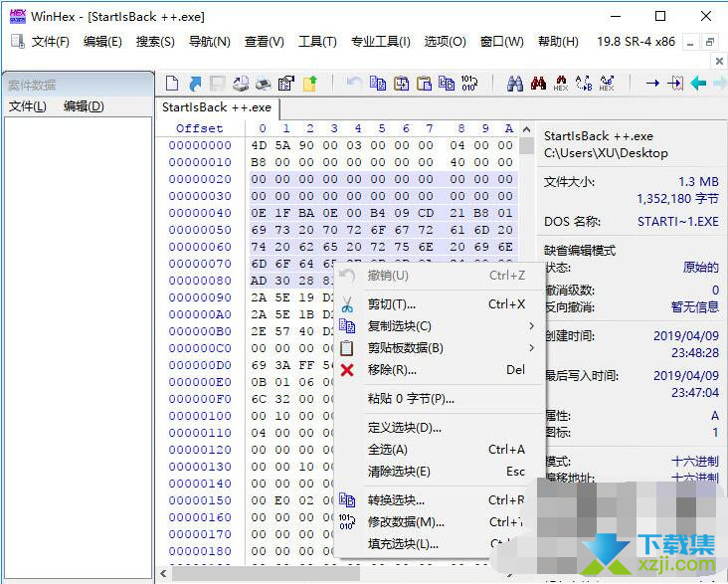This screenshot has height=584, width=728.
Task: Open the 编辑(E) menu
Action: pyautogui.click(x=102, y=42)
